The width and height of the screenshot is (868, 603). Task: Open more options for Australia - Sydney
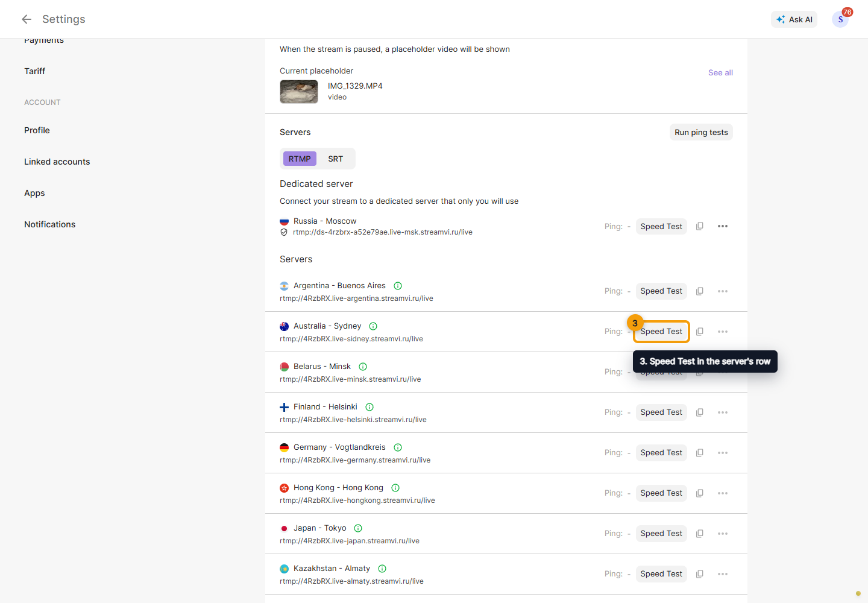(723, 332)
